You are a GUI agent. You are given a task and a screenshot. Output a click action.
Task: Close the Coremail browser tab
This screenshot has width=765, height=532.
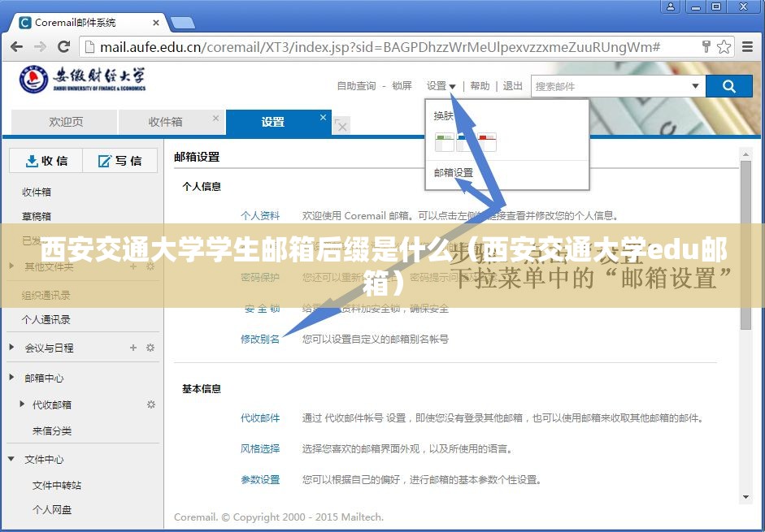[x=155, y=23]
